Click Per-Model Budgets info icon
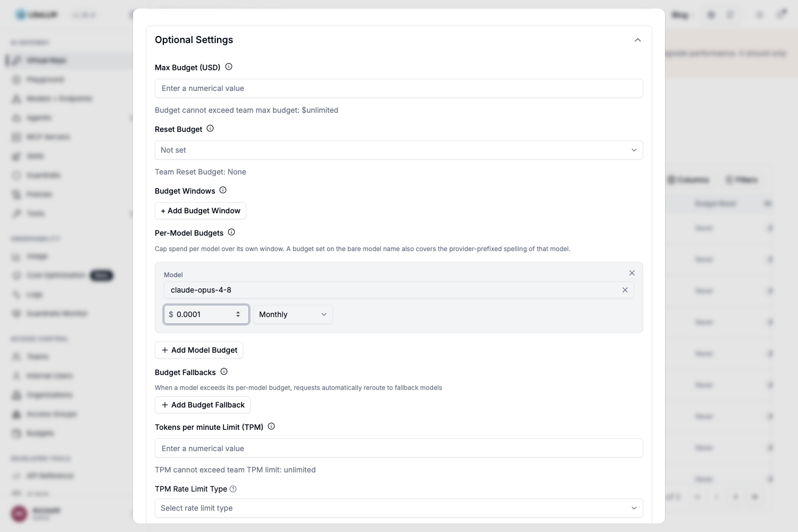This screenshot has width=798, height=532. 231,232
